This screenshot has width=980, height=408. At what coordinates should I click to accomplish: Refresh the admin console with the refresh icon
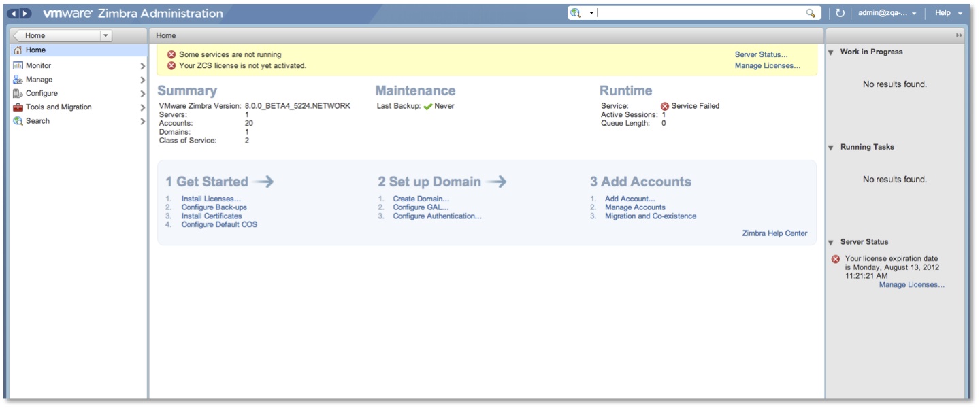pyautogui.click(x=840, y=13)
